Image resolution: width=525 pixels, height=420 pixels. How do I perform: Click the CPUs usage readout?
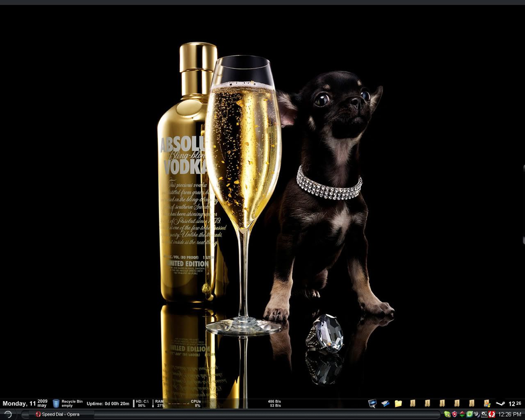[196, 404]
